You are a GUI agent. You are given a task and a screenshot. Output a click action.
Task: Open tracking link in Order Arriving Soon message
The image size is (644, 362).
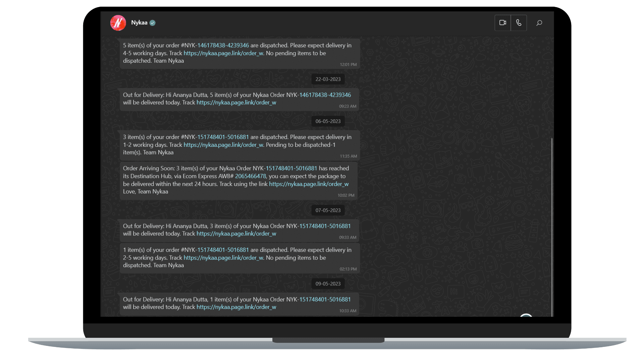tap(309, 184)
